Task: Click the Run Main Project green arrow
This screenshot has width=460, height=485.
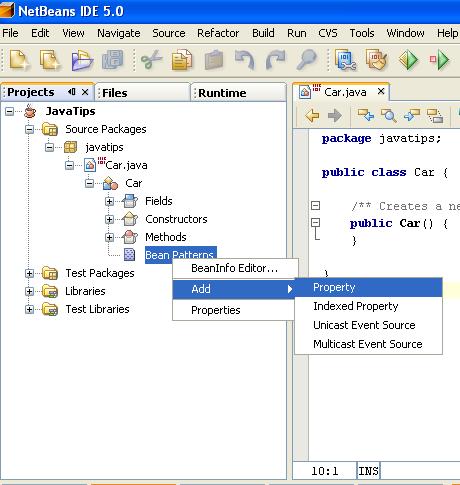Action: [409, 60]
